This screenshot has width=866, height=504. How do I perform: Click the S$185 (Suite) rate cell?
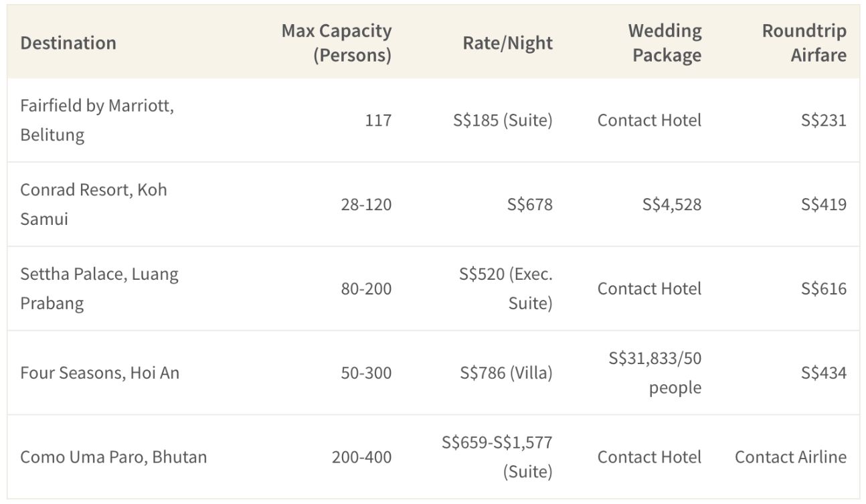coord(503,120)
